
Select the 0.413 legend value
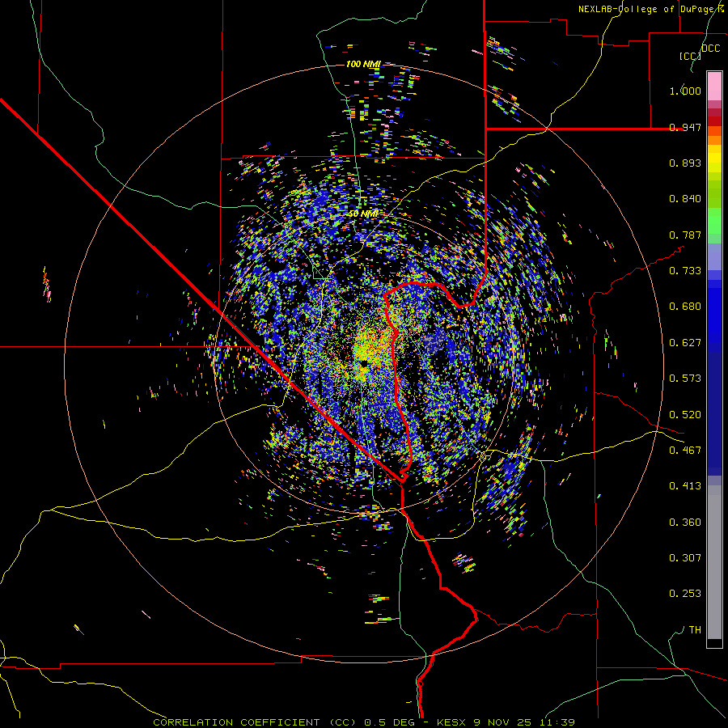pyautogui.click(x=685, y=486)
